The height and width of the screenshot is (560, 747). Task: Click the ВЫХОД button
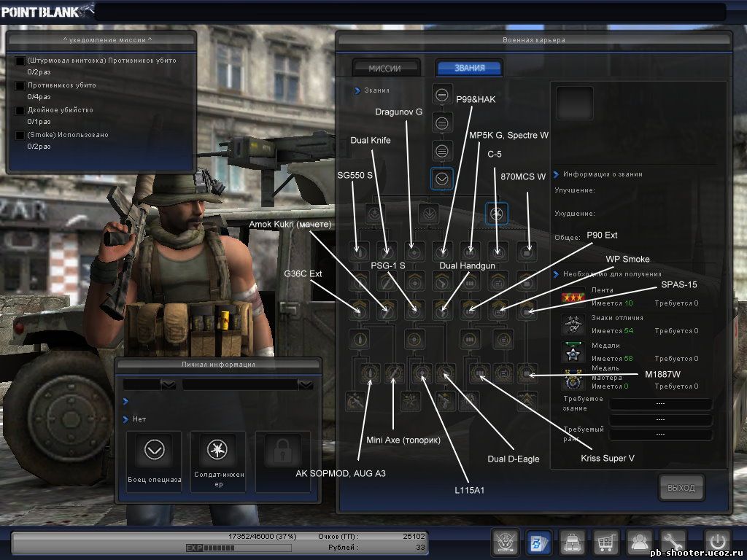click(681, 488)
